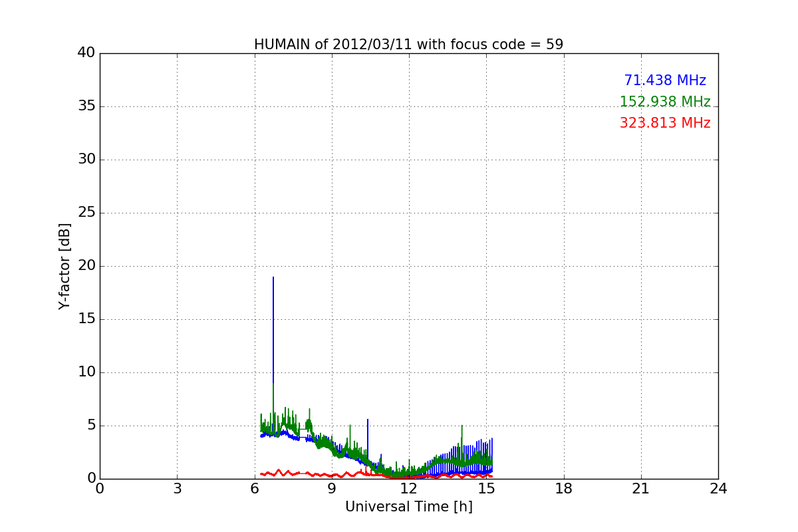
Task: Click y-axis tick label '30'
Action: pyautogui.click(x=86, y=160)
